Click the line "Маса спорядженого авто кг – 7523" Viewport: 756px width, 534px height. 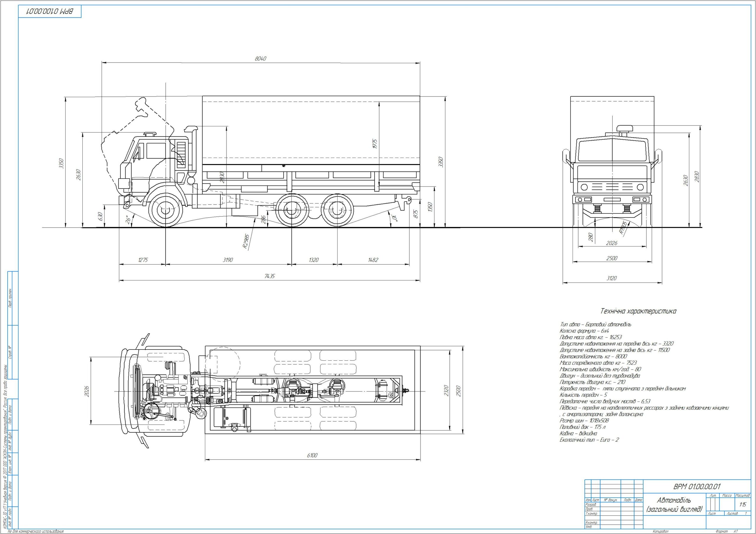598,363
